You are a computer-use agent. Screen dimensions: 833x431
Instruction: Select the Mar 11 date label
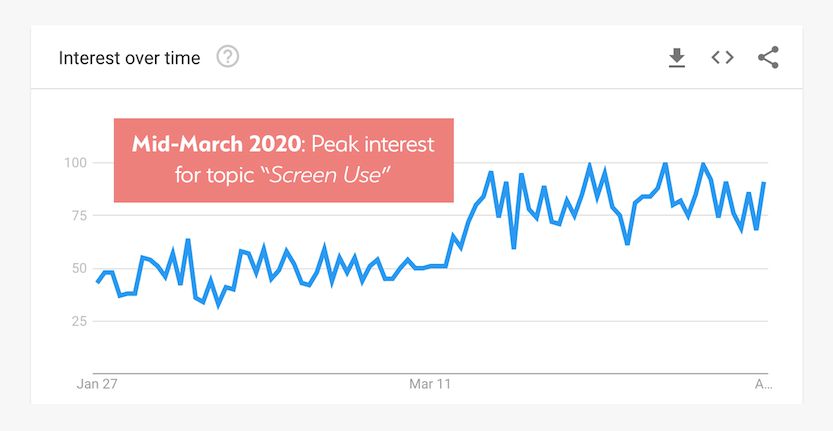click(430, 383)
